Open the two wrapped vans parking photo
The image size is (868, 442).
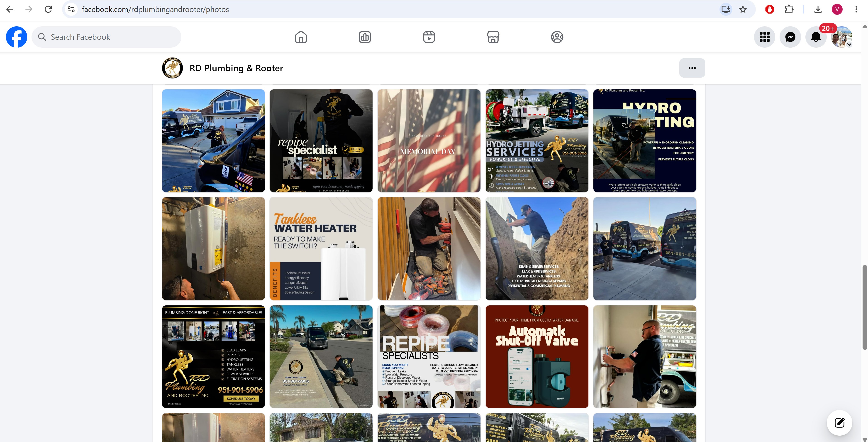[645, 249]
